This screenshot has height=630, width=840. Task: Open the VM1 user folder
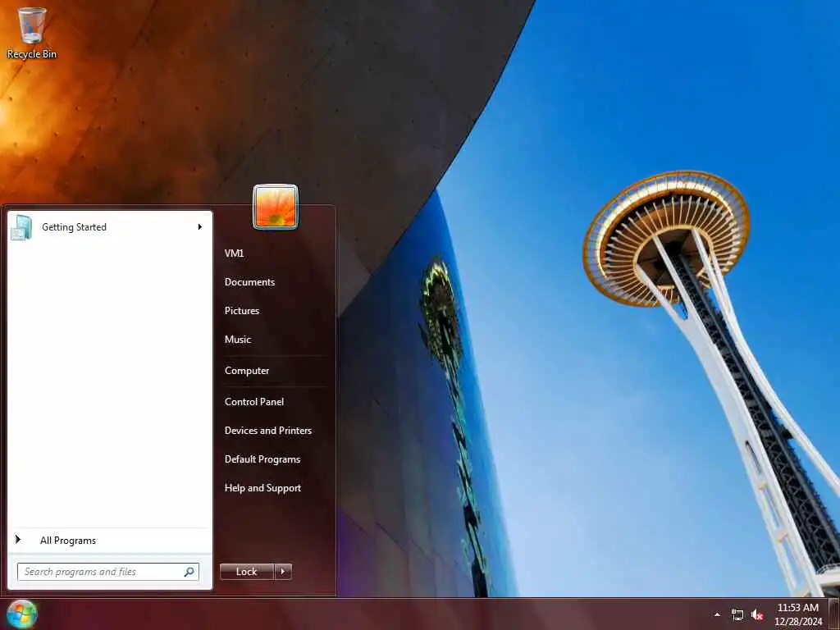pyautogui.click(x=234, y=253)
